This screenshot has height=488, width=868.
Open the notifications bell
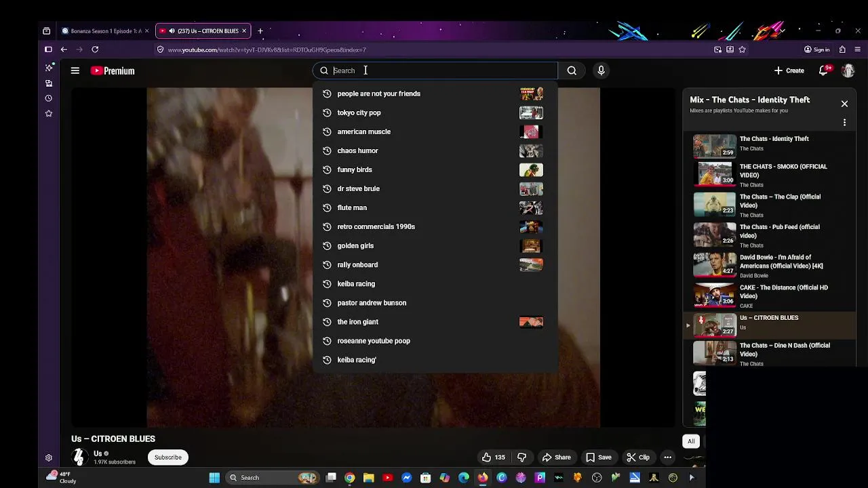click(823, 70)
